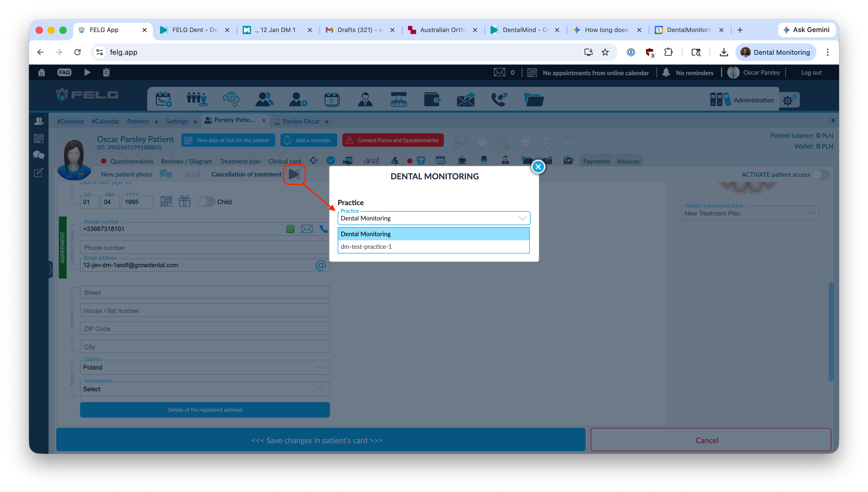Click Details of the registered address
The height and width of the screenshot is (492, 868).
point(204,410)
